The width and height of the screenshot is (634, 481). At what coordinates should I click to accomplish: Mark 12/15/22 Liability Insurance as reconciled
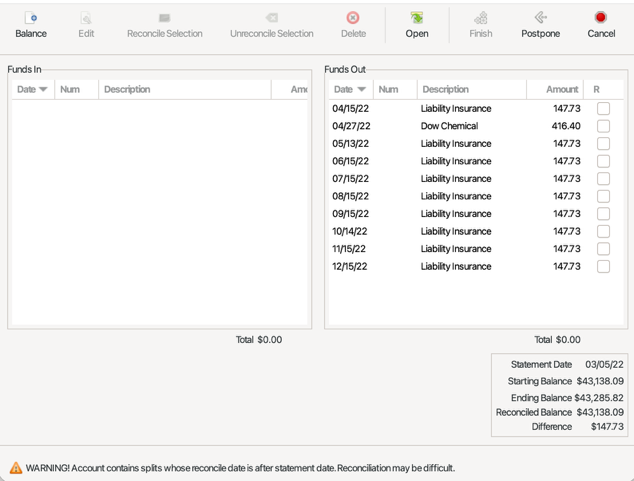603,267
